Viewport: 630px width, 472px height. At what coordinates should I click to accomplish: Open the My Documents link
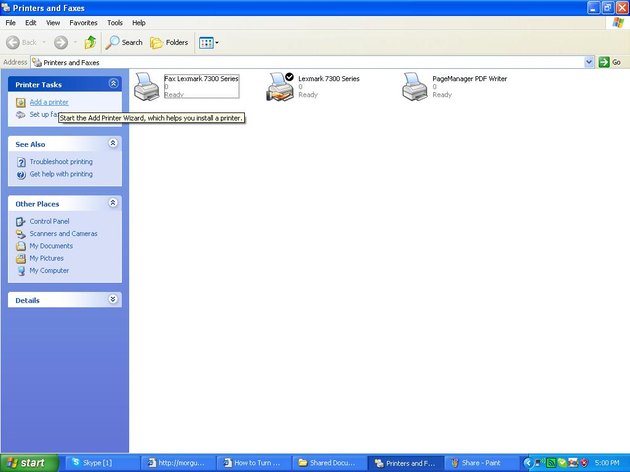click(x=51, y=246)
